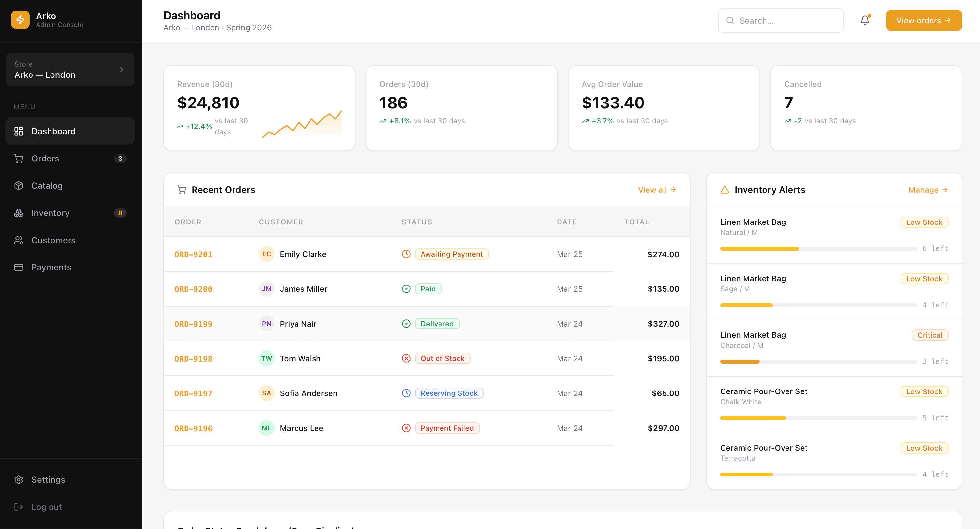Viewport: 980px width, 529px height.
Task: Click the Log out icon
Action: coord(19,507)
